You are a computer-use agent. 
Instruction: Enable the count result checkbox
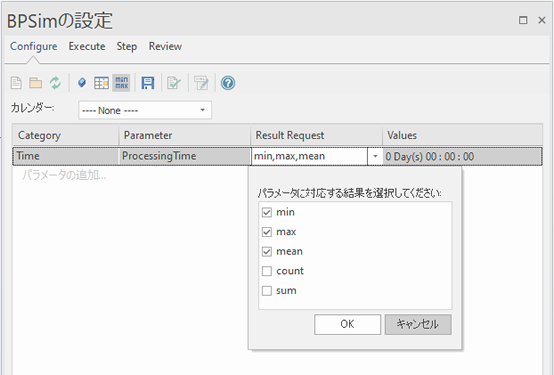tap(267, 271)
